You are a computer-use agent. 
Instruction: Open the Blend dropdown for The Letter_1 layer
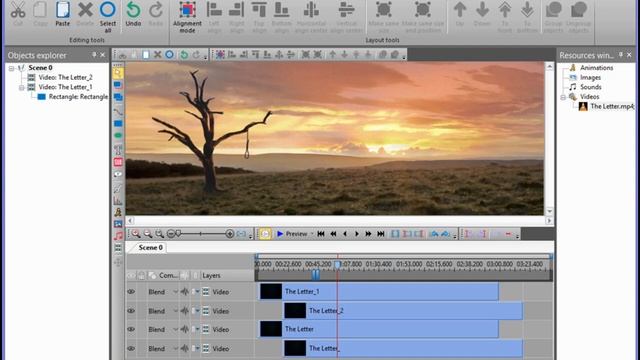176,292
